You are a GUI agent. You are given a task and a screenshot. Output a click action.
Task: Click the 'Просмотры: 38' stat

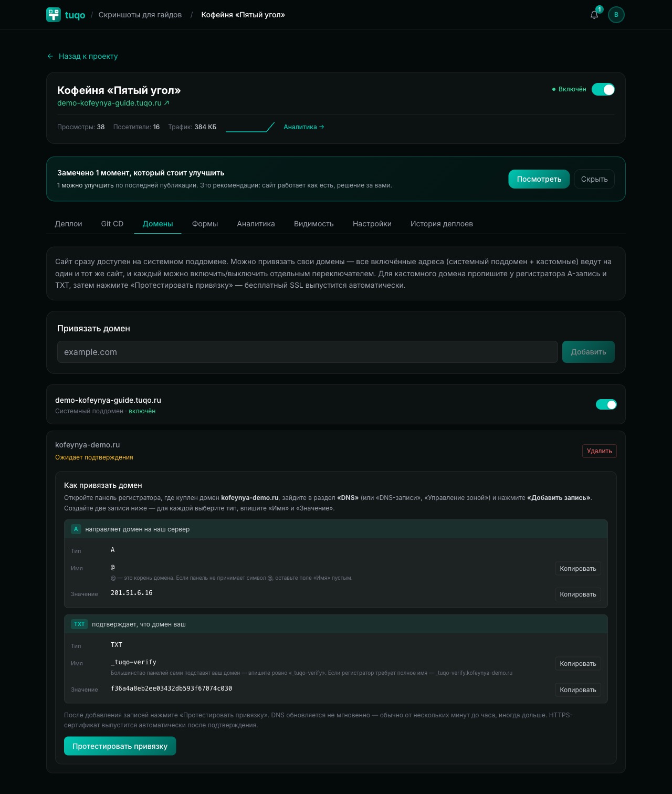[81, 127]
